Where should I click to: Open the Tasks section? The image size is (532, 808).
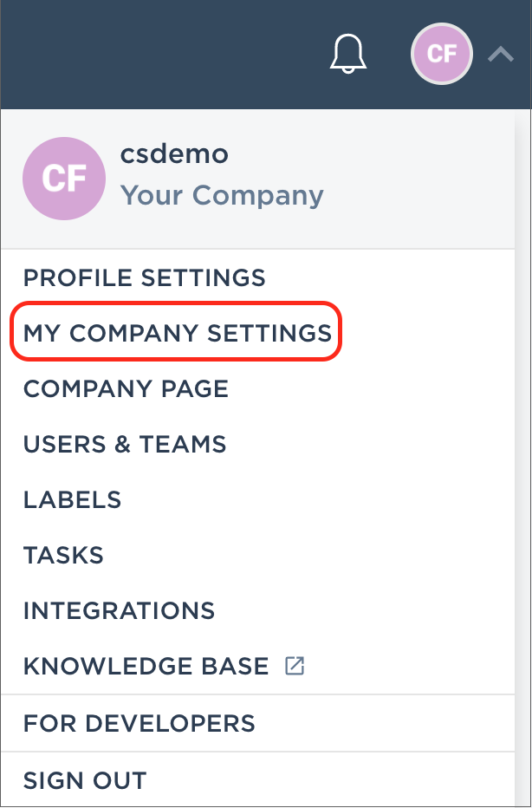click(x=63, y=555)
